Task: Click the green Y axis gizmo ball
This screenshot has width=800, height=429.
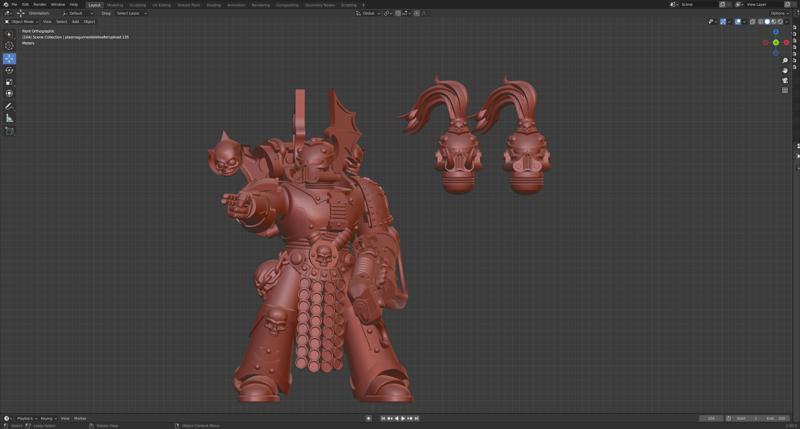Action: [776, 43]
